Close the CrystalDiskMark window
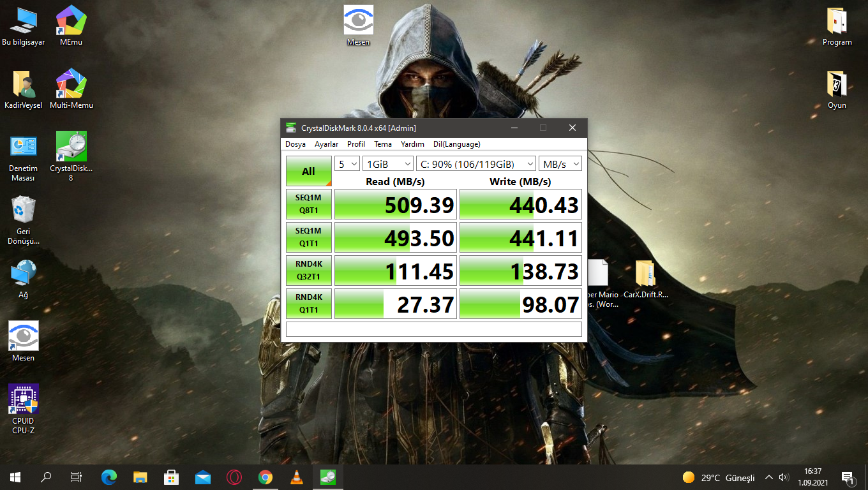Image resolution: width=868 pixels, height=490 pixels. point(572,128)
